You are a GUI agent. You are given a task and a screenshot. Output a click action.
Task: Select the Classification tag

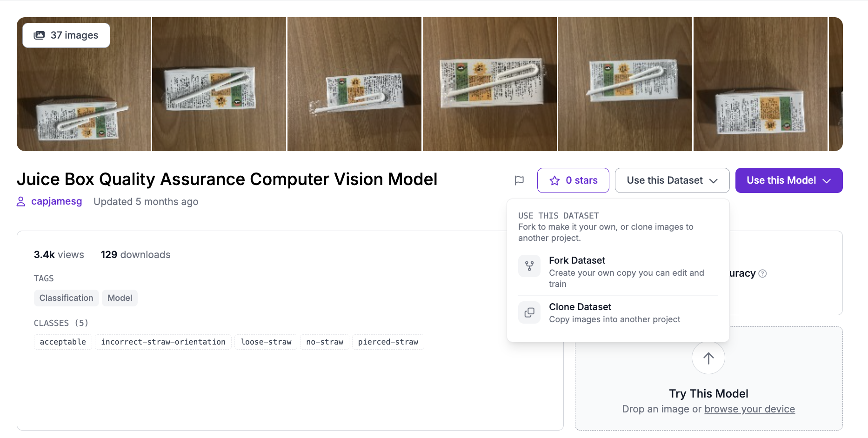(66, 298)
